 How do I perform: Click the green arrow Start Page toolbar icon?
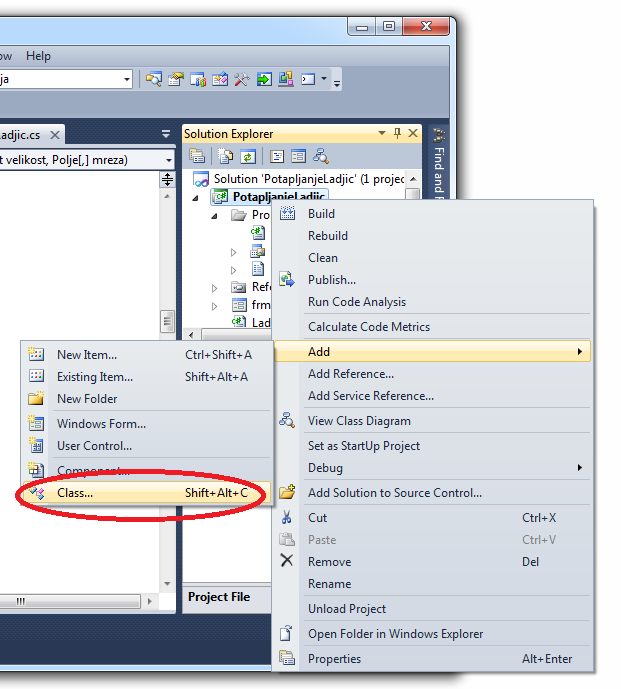click(x=264, y=79)
